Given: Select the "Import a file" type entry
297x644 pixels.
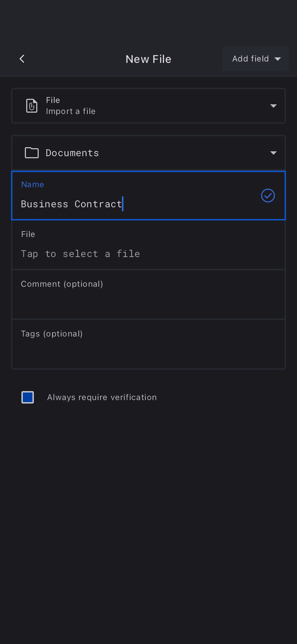Looking at the screenshot, I should [71, 111].
